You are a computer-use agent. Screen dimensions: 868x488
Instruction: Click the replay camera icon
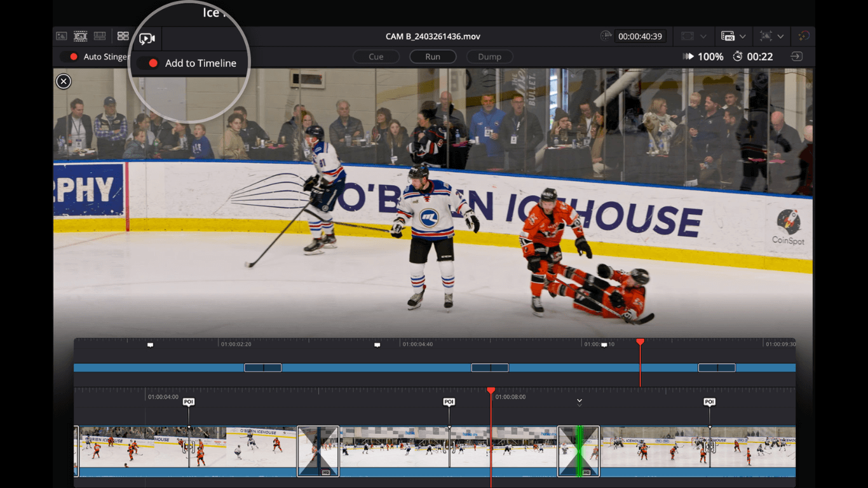click(x=147, y=39)
